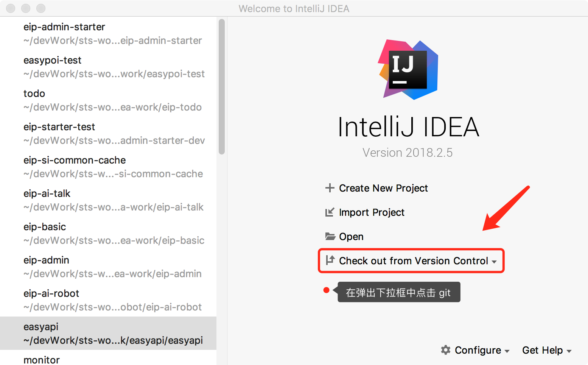Open recent project eip-ai-robot
The width and height of the screenshot is (588, 365).
point(108,300)
